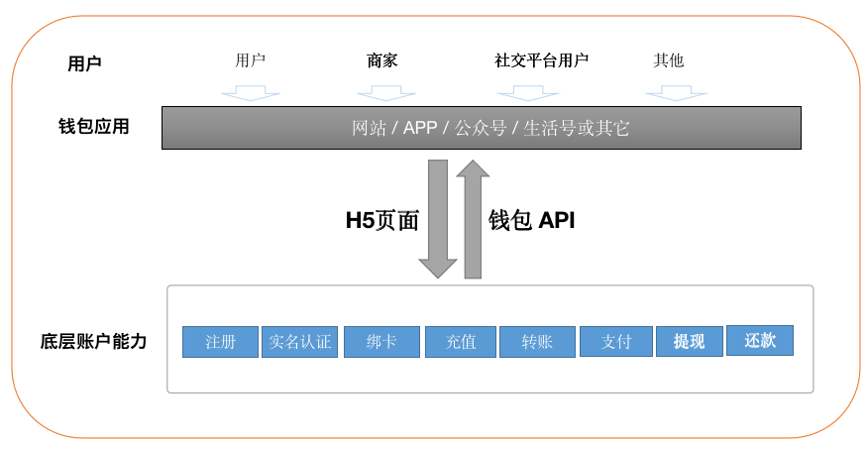Screen dimensions: 868x449
Task: Click the H5页面 label
Action: (x=381, y=220)
